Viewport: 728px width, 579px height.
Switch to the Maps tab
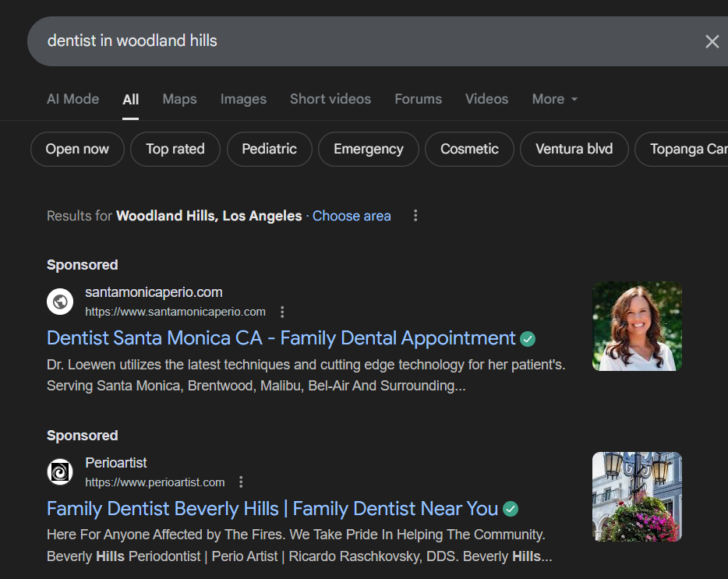click(x=179, y=99)
